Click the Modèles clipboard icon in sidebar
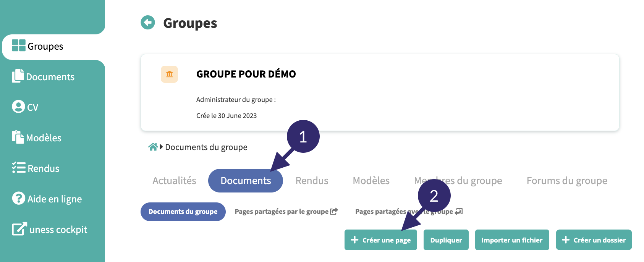644x262 pixels. (18, 137)
